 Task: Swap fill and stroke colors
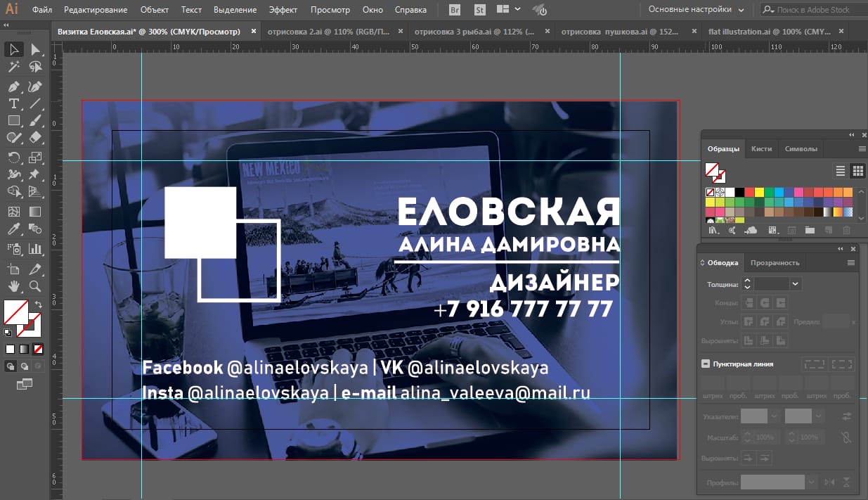coord(38,305)
